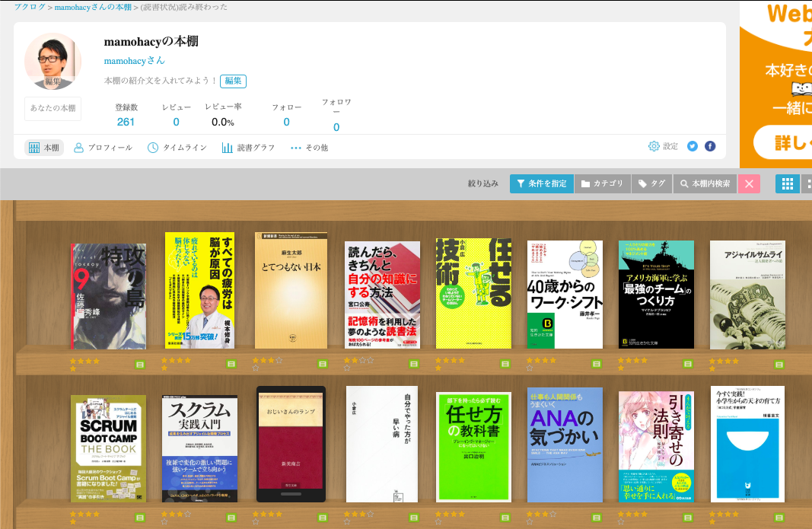Click star rating under とてつもない日本
Screen dimensions: 812x529
tap(267, 365)
